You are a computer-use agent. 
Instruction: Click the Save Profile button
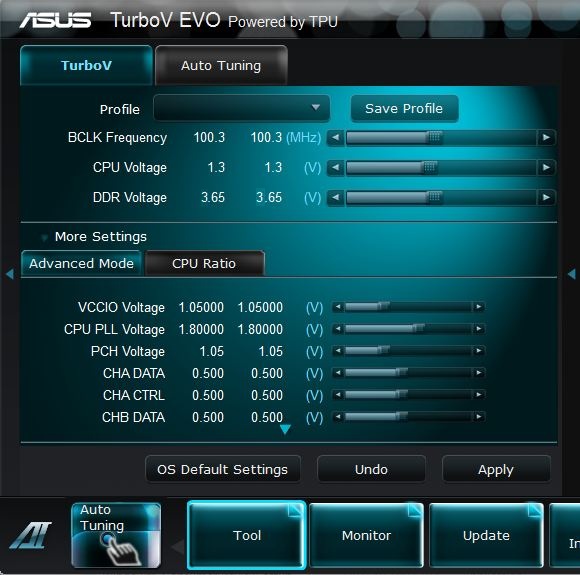(x=404, y=108)
